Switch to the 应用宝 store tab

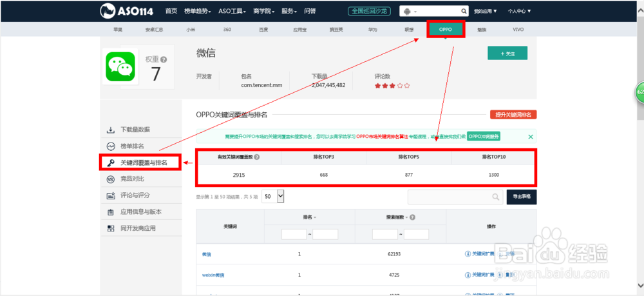pos(300,30)
